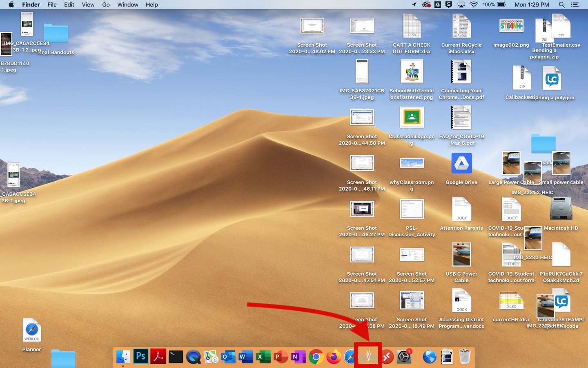Click the battery status menu
Viewport: 588px width, 368px height.
pos(501,4)
